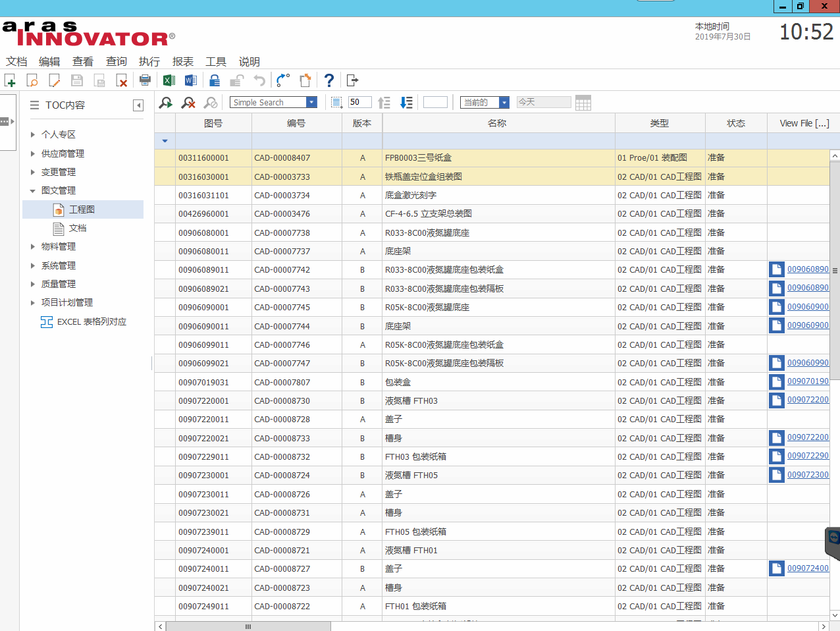Collapse the TOC内容 side panel

click(138, 105)
